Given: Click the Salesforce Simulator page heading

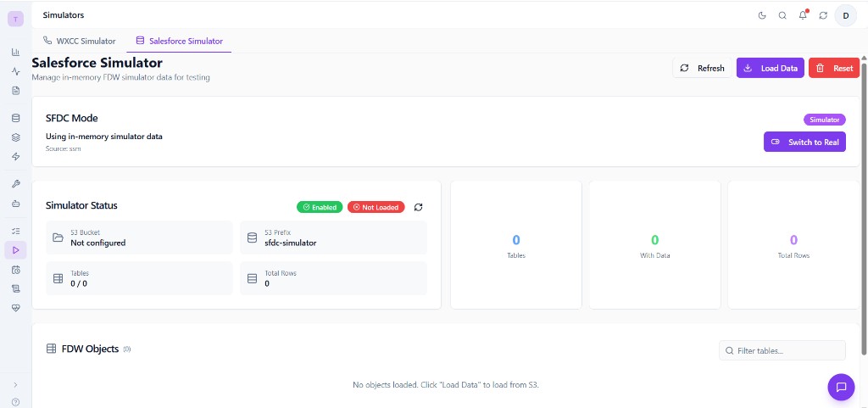Looking at the screenshot, I should [x=97, y=63].
